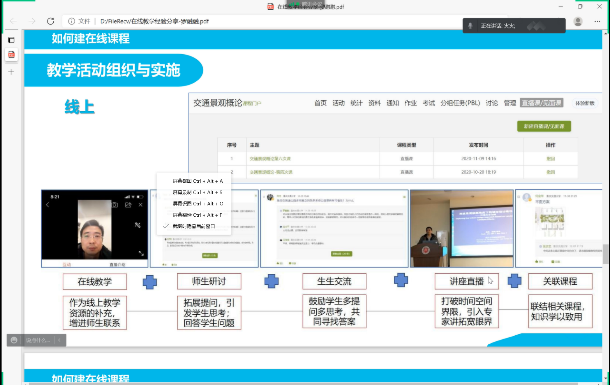The image size is (610, 385).
Task: Go back with the browser back arrow
Action: 13,21
